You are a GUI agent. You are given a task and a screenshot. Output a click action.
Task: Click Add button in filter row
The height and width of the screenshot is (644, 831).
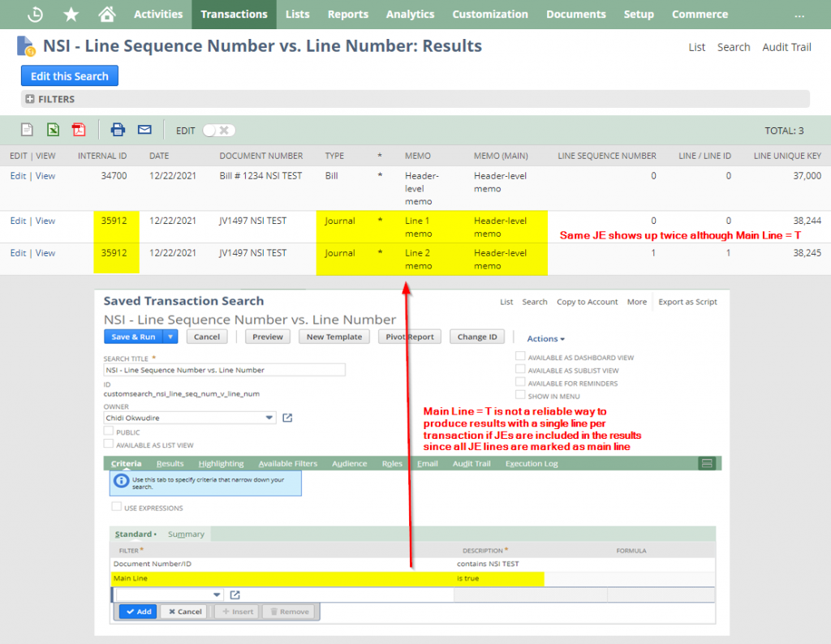pos(138,612)
